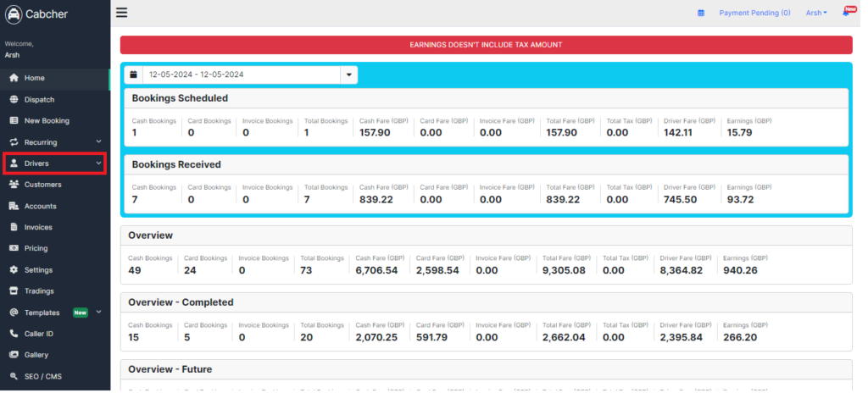Open the Home menu item
The width and height of the screenshot is (868, 393).
(55, 78)
